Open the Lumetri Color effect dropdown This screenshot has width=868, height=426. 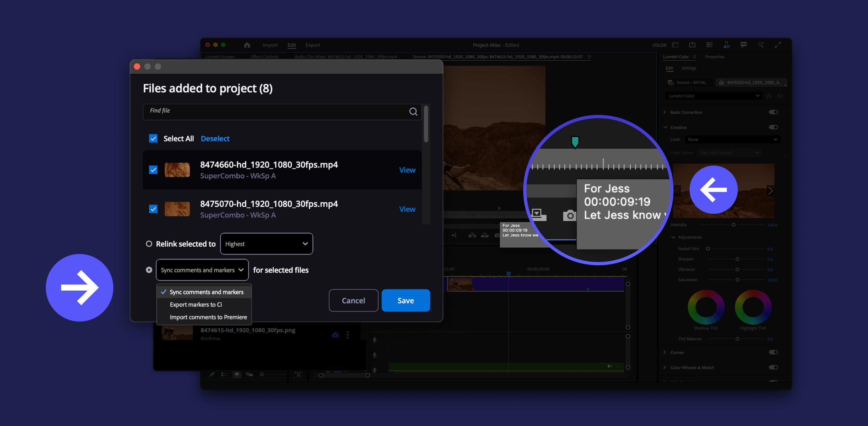pos(714,96)
